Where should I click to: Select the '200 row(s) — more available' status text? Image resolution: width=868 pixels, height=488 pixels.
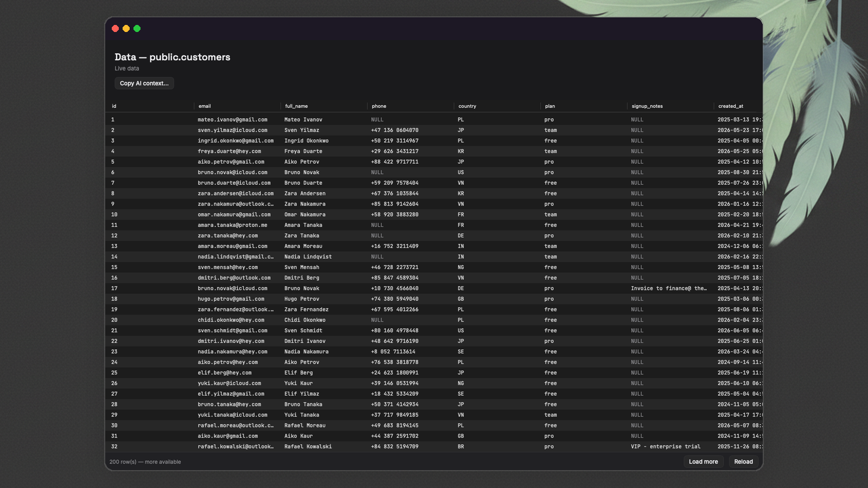coord(145,462)
